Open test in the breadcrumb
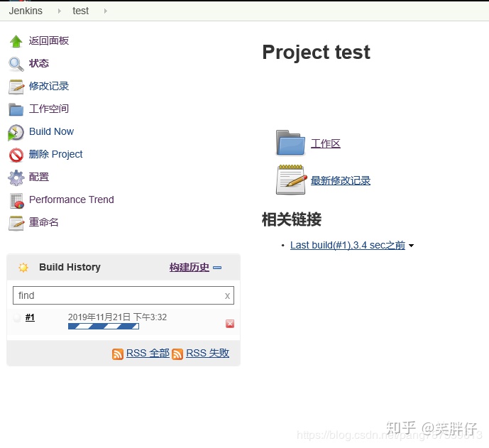Image resolution: width=489 pixels, height=448 pixels. coord(80,11)
